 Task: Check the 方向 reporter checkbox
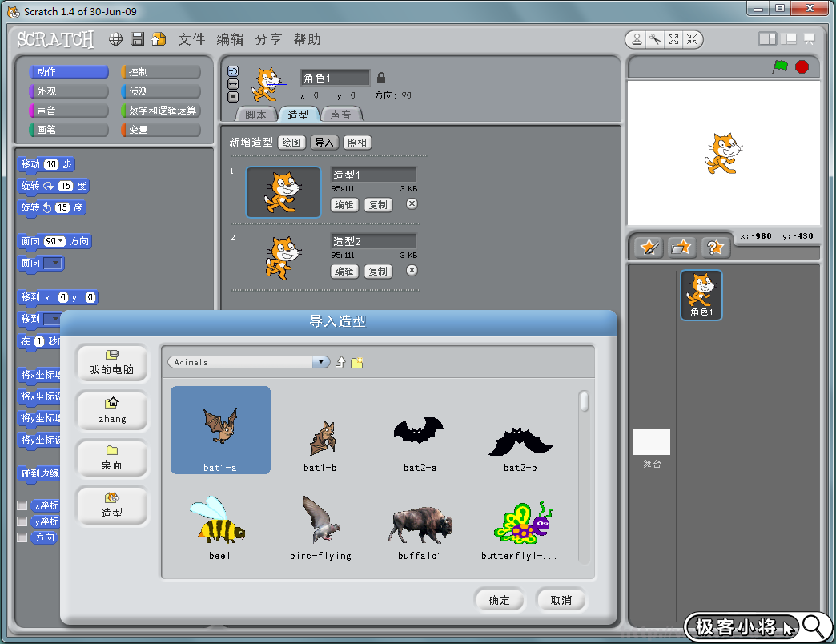pyautogui.click(x=22, y=537)
